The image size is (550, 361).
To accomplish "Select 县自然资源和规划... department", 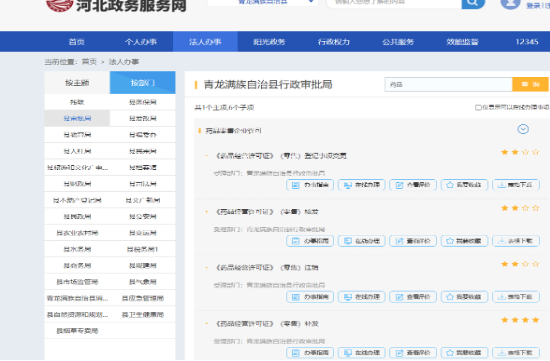I will pos(77,315).
